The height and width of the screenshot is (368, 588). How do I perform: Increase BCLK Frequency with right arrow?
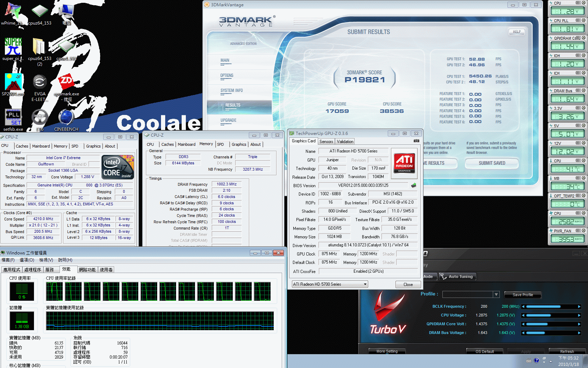(579, 307)
